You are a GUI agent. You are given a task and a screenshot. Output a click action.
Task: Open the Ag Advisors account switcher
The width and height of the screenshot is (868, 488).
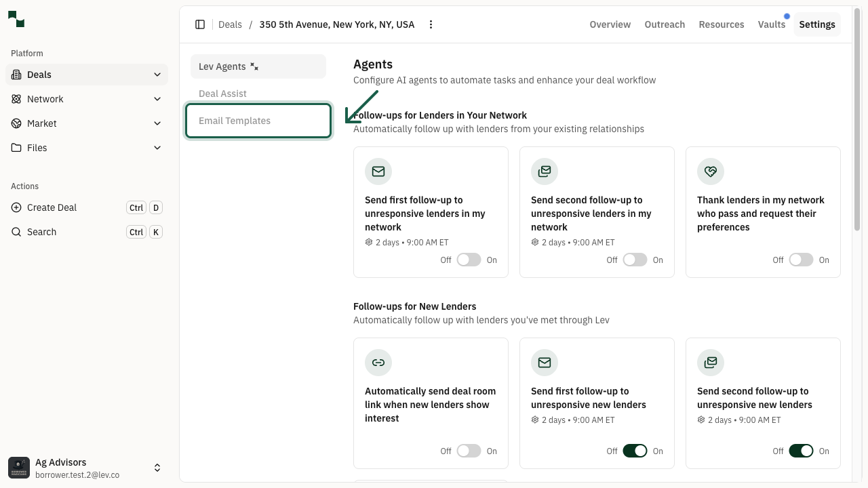157,468
